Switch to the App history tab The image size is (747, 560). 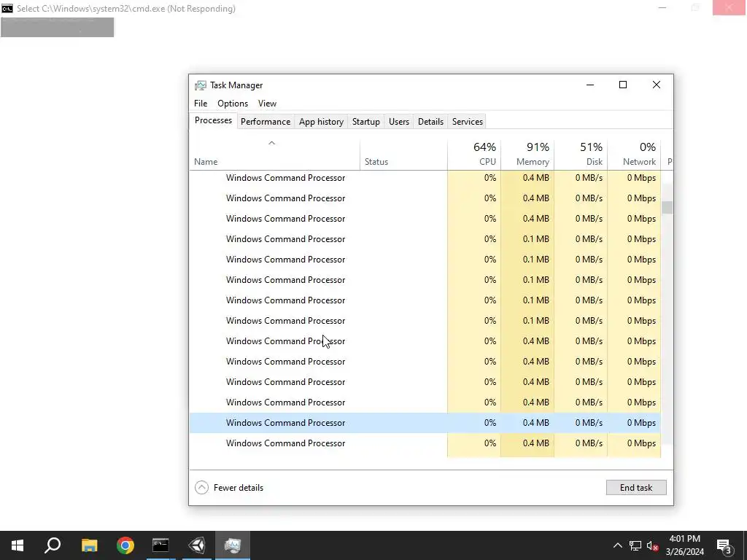click(x=321, y=122)
